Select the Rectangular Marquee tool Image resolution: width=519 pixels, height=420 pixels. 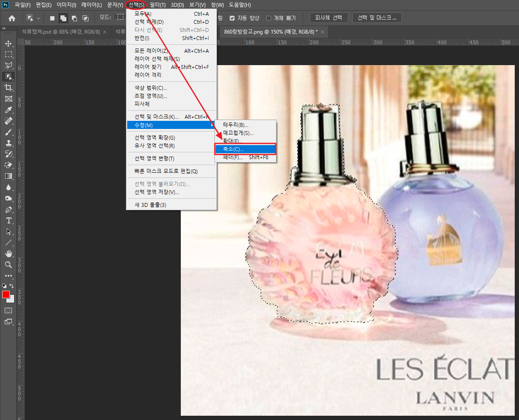pyautogui.click(x=9, y=54)
